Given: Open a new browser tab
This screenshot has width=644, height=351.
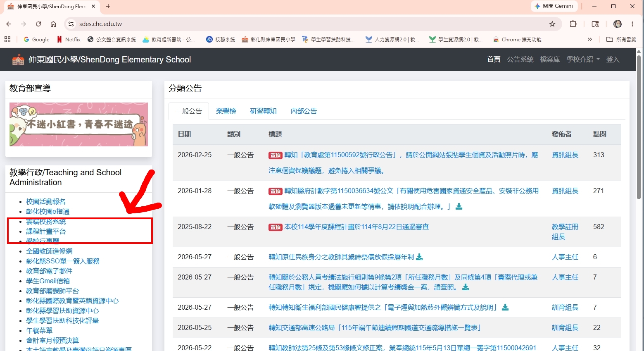Looking at the screenshot, I should tap(108, 6).
